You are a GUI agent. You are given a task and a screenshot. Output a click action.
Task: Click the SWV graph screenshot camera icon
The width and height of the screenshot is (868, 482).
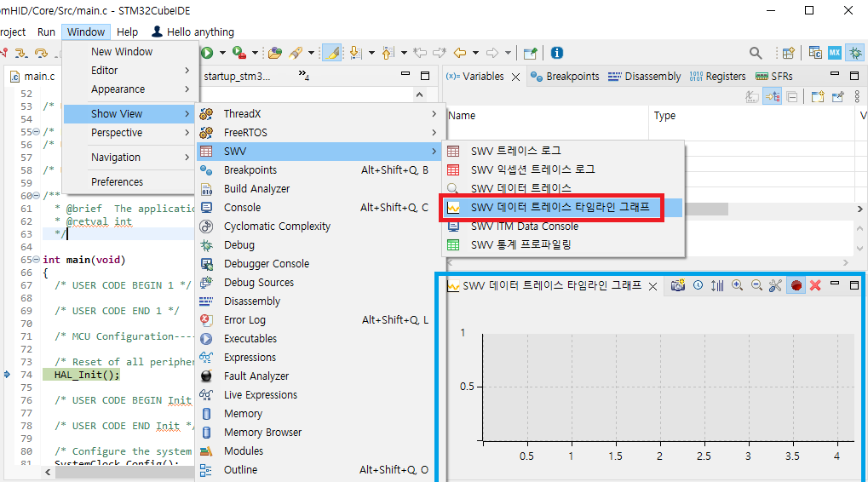click(x=678, y=285)
